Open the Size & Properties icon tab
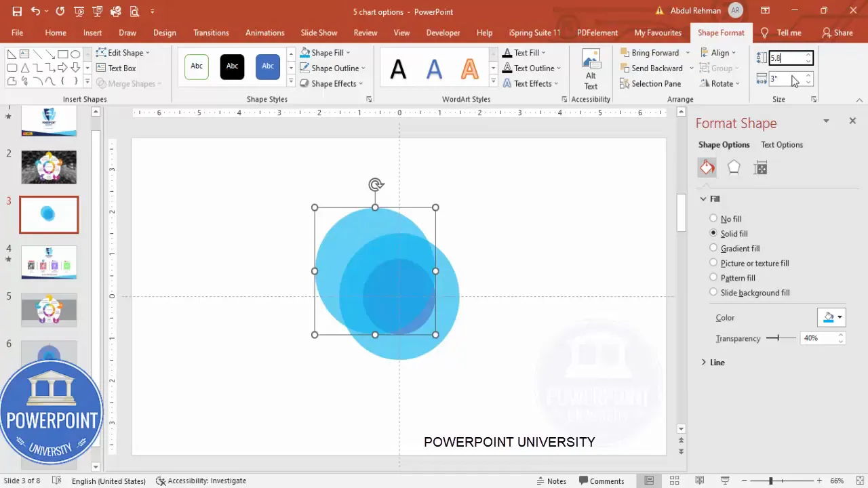 [x=760, y=168]
